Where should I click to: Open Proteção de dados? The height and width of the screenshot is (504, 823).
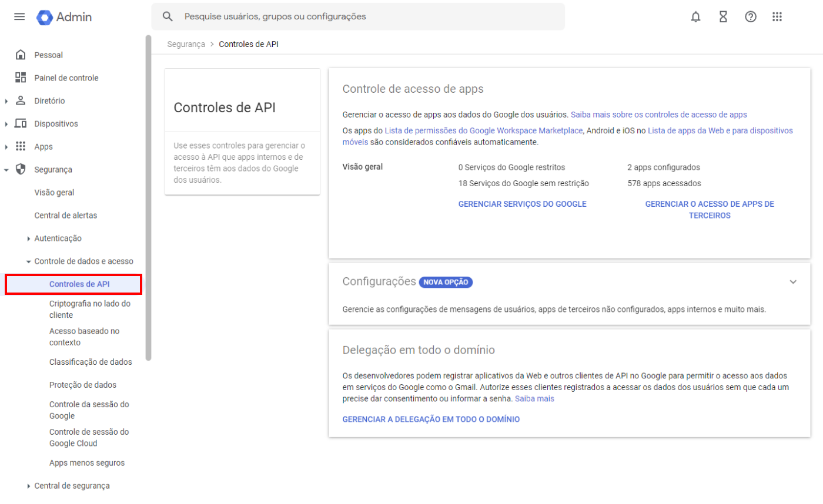point(83,385)
